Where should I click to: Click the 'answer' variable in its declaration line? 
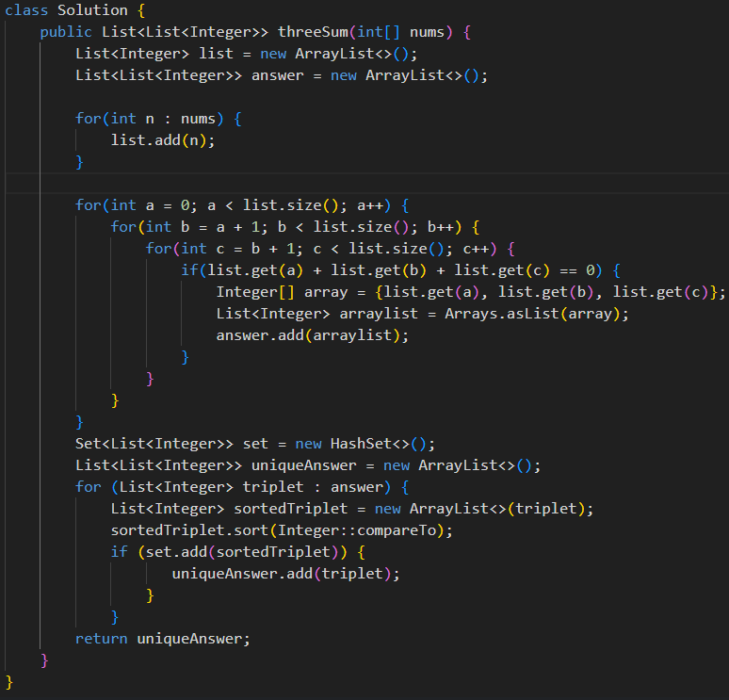tap(278, 75)
